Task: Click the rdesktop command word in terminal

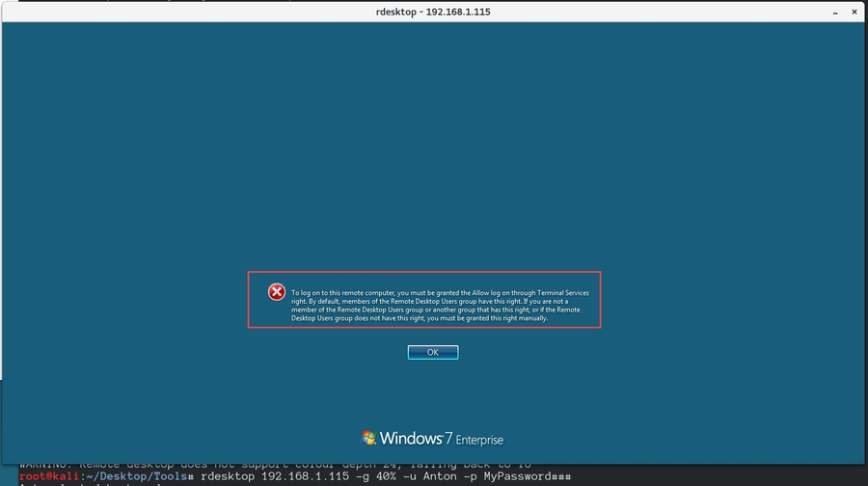Action: [x=229, y=476]
